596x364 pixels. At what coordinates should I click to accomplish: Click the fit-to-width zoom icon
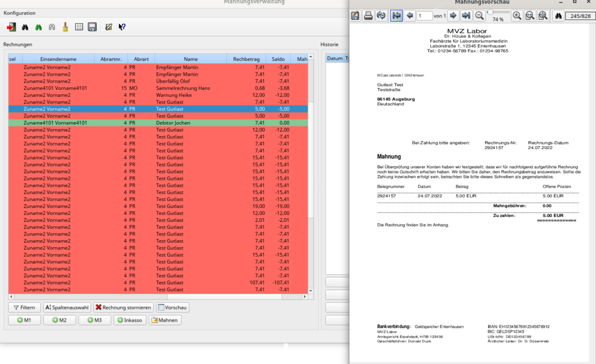530,16
